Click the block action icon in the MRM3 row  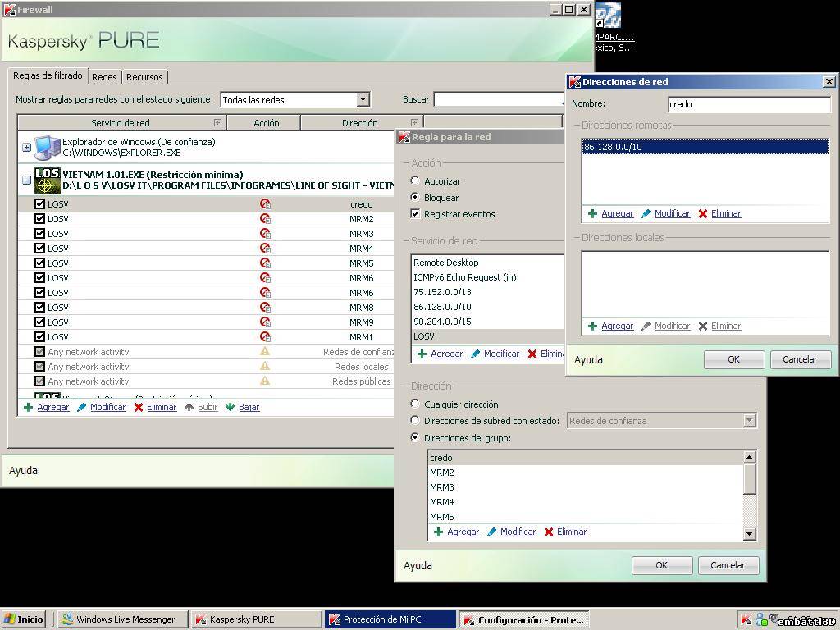(x=265, y=234)
